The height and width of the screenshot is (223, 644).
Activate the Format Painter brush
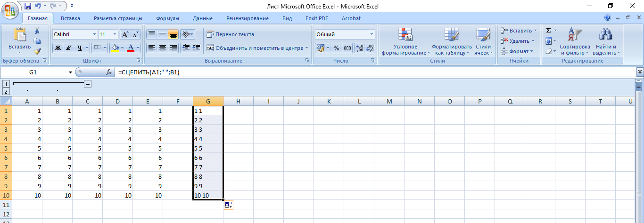pos(37,51)
